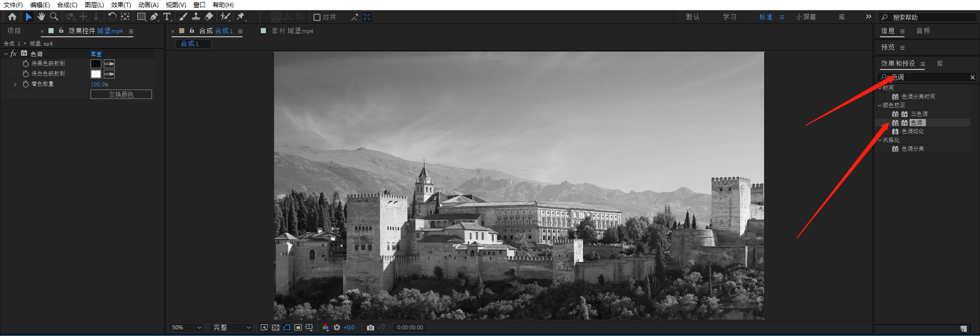Select the Selection arrow tool
Viewport: 980px width, 336px height.
(x=29, y=17)
